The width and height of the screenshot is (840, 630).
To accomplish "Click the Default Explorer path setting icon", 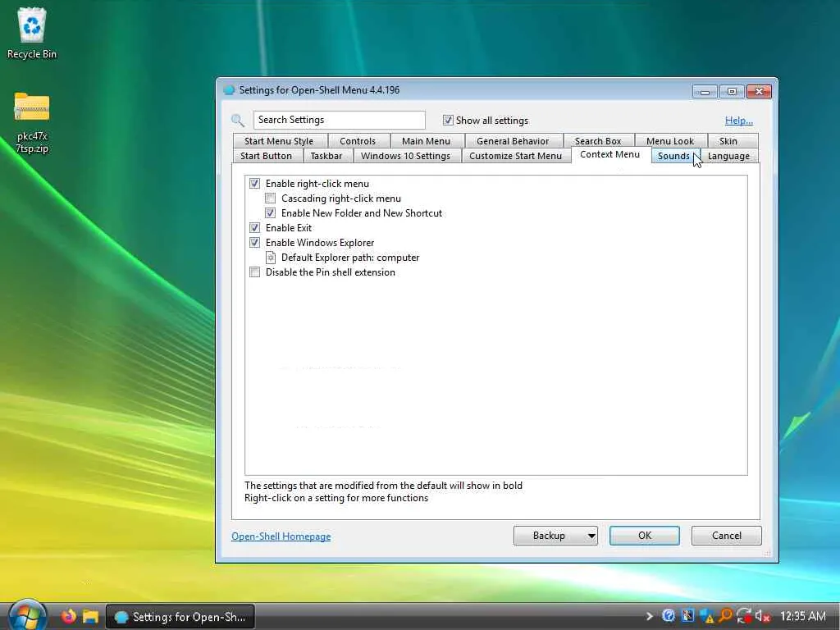I will click(x=271, y=258).
